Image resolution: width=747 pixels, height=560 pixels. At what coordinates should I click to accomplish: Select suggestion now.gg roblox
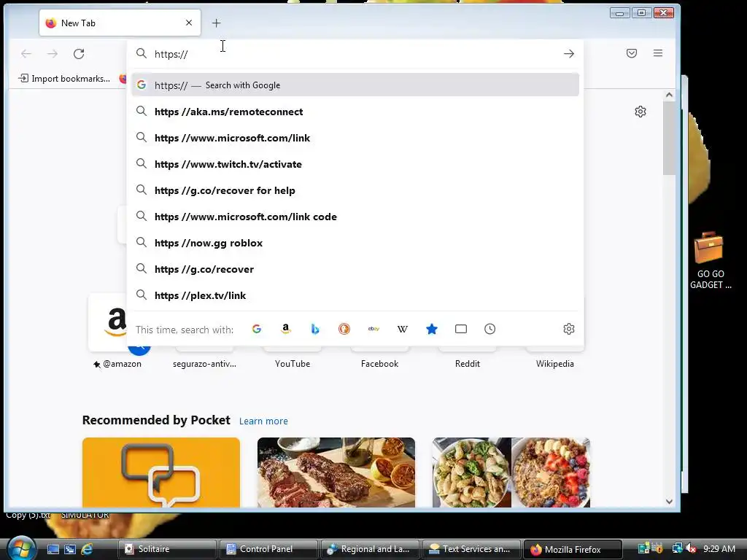point(355,243)
